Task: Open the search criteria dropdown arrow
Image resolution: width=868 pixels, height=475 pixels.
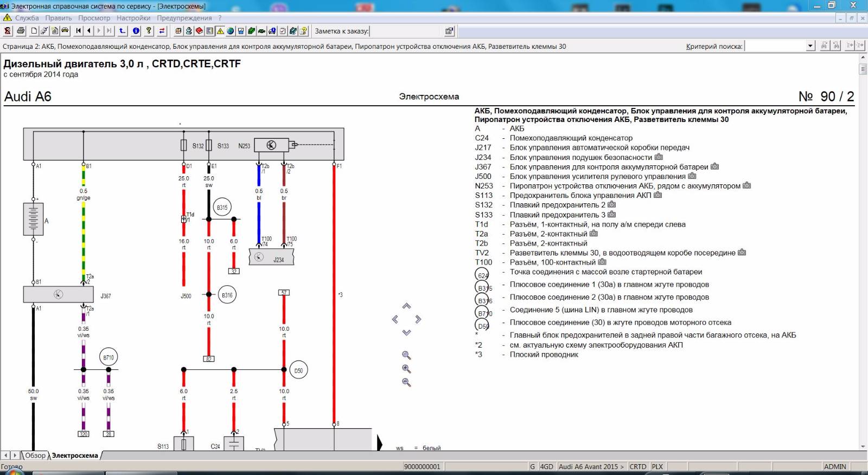Action: tap(810, 46)
